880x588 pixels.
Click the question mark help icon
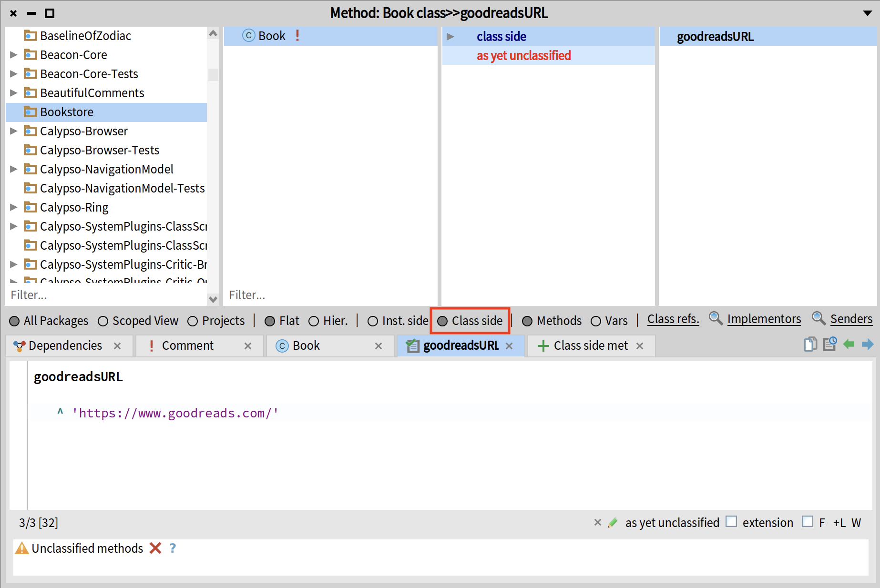[173, 548]
